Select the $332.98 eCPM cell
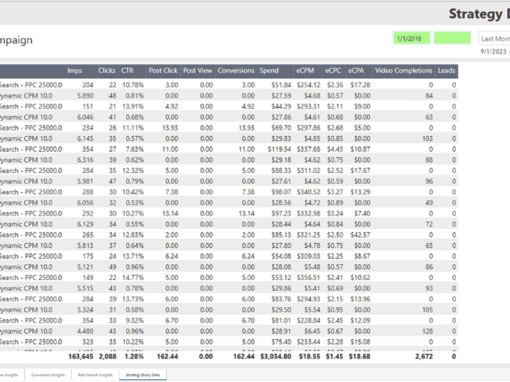 click(x=308, y=213)
